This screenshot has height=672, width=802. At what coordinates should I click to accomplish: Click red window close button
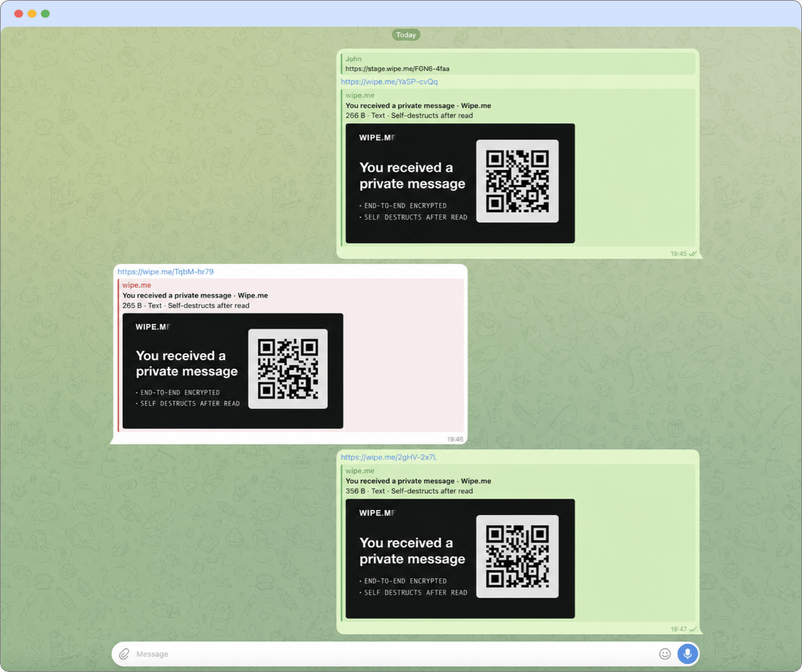(x=19, y=13)
